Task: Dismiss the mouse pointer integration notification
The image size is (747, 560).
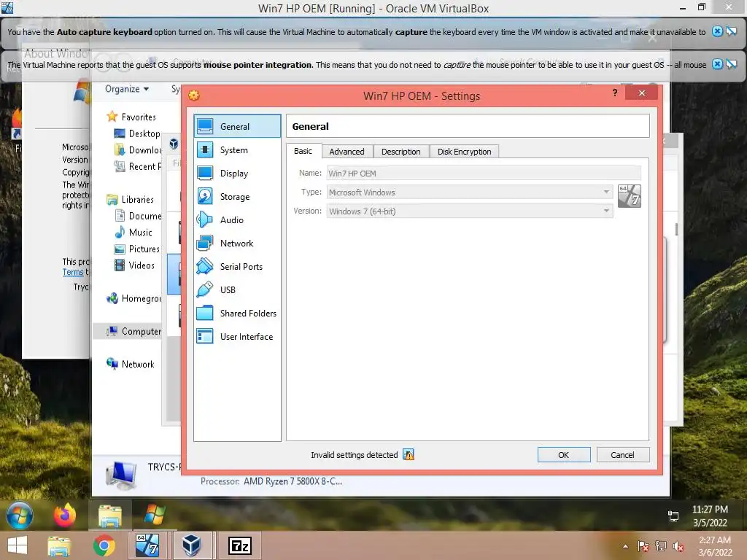Action: (717, 64)
